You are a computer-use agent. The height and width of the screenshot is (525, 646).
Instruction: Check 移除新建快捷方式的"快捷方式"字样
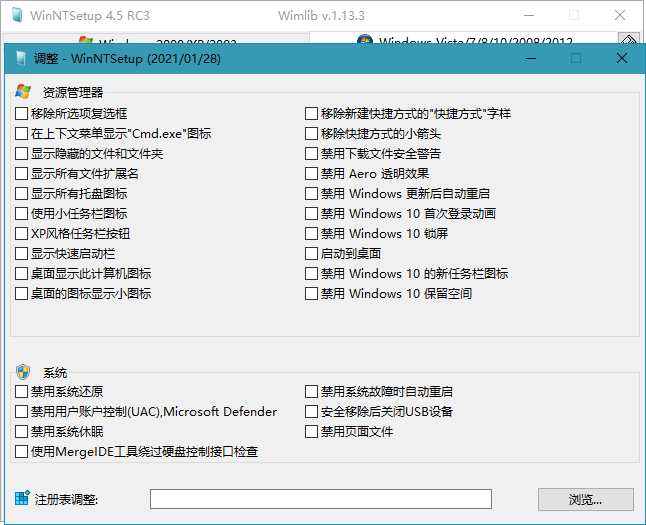tap(311, 113)
